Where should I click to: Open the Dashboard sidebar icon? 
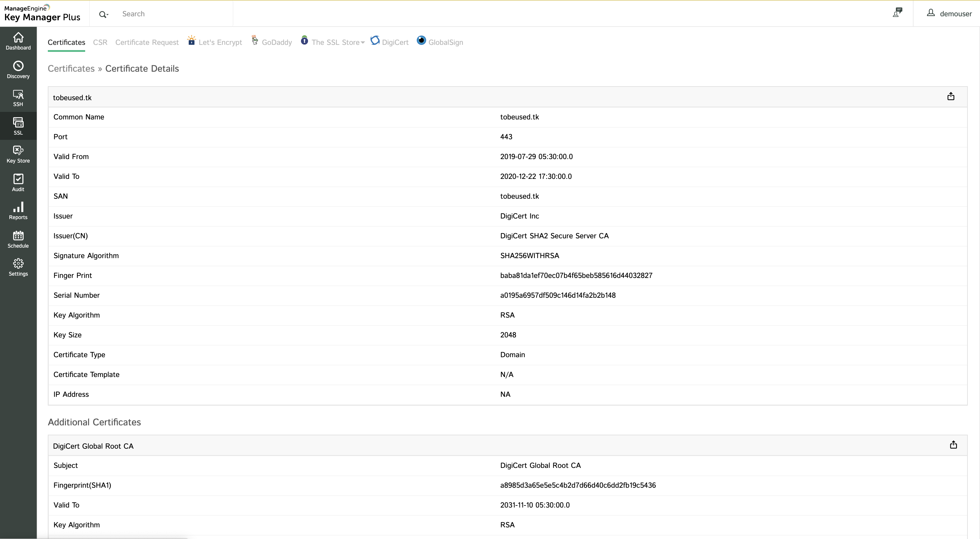[x=18, y=41]
